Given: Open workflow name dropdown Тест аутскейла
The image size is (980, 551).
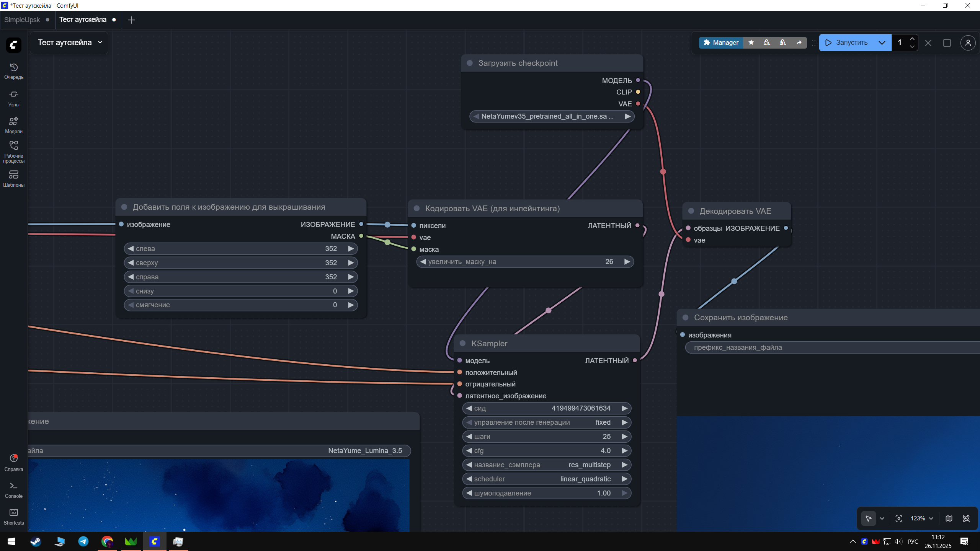Looking at the screenshot, I should point(70,42).
